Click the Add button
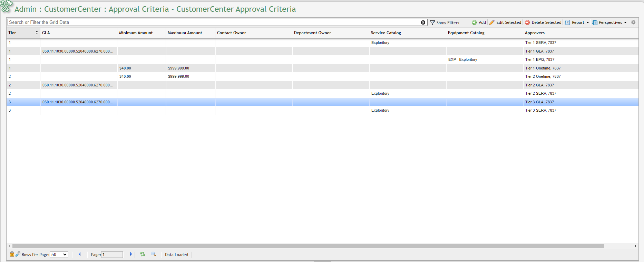Image resolution: width=644 pixels, height=262 pixels. 479,22
